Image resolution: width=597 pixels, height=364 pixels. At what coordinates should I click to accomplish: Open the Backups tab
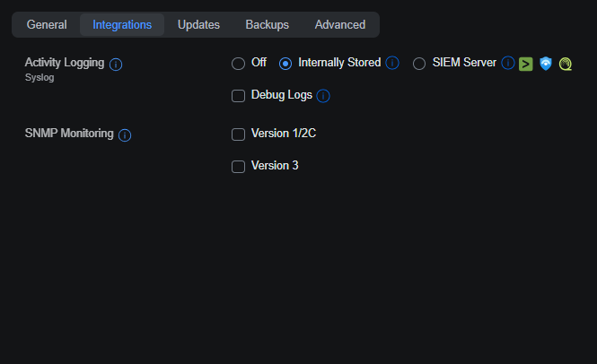pos(267,25)
